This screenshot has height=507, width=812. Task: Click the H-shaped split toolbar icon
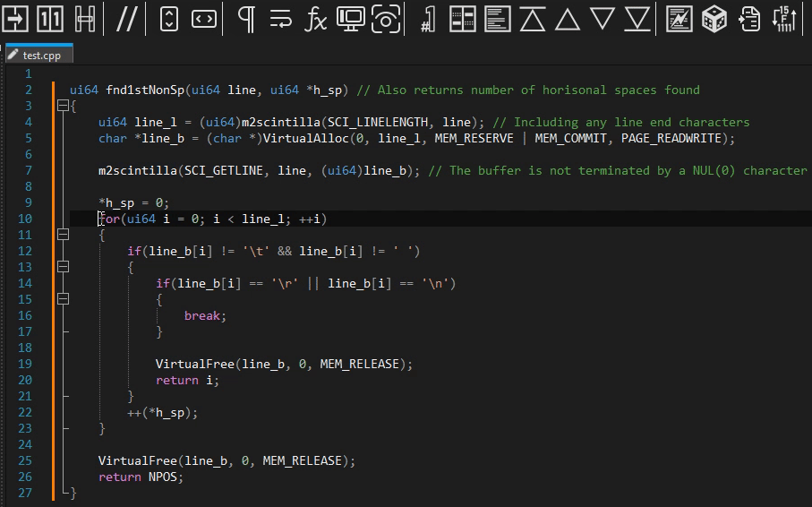coord(85,19)
